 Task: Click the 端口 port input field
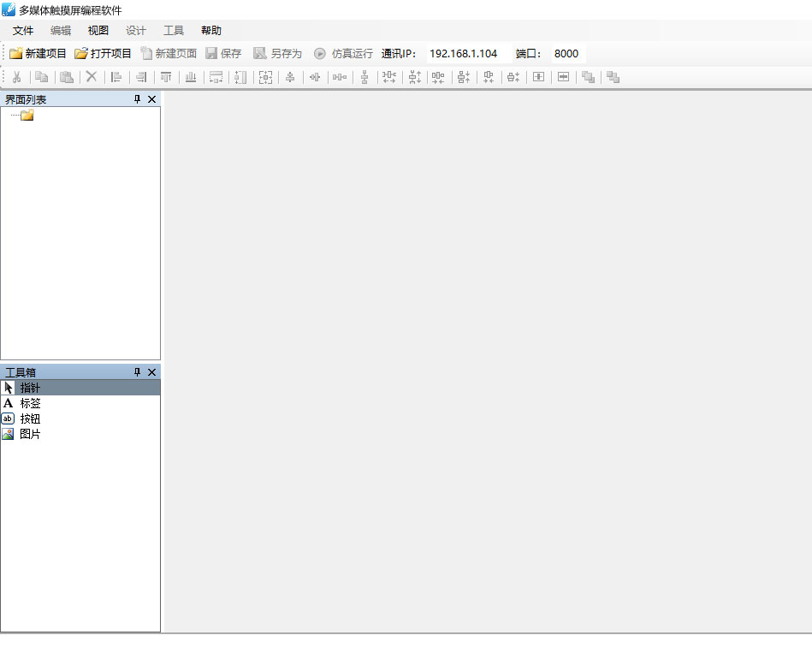click(566, 53)
